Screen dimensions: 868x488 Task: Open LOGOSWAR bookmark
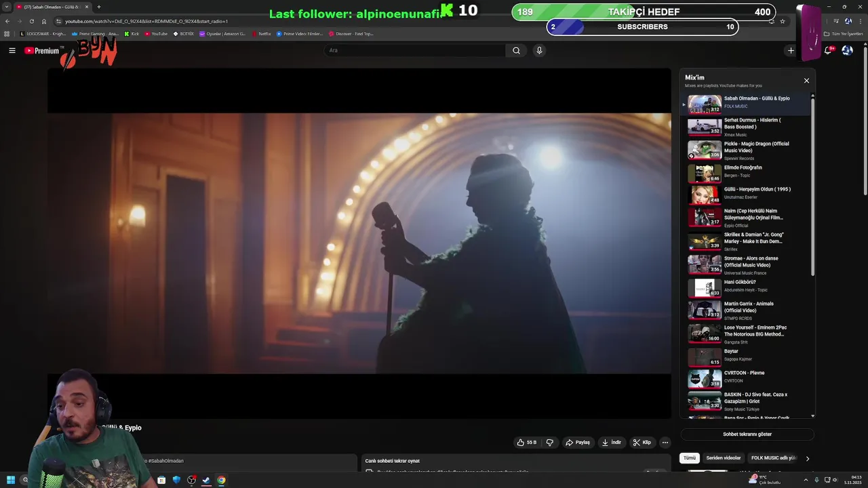(x=43, y=33)
